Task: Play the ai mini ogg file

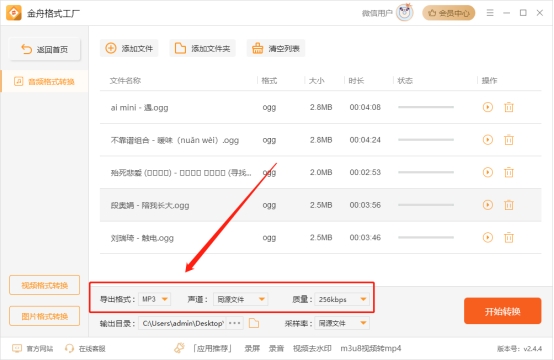Action: pos(488,107)
